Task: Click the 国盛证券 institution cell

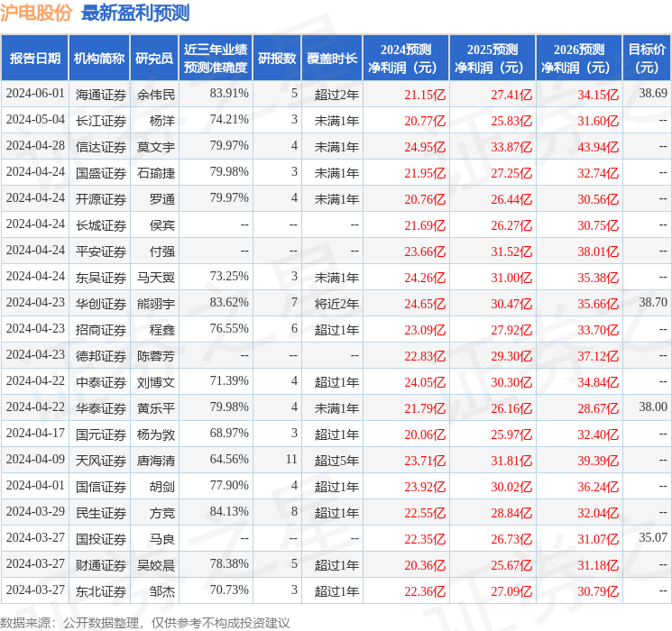Action: tap(101, 173)
